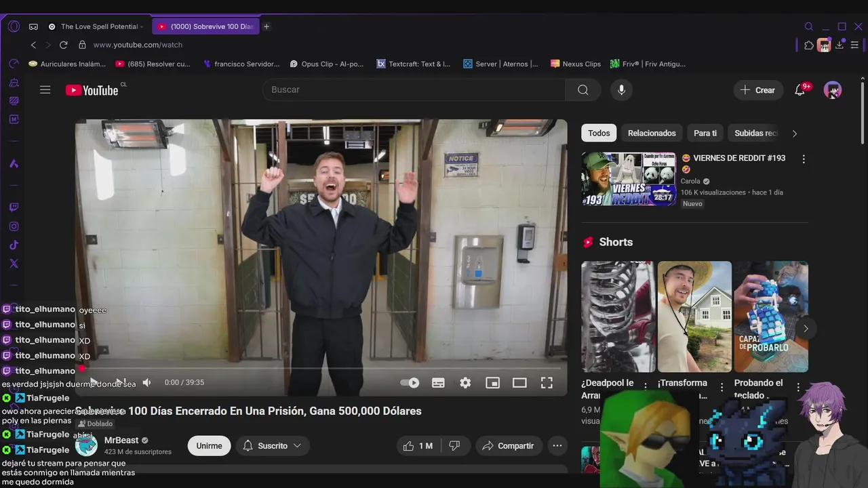Open the Server | Aternos bookmark
868x488 pixels.
[x=501, y=64]
